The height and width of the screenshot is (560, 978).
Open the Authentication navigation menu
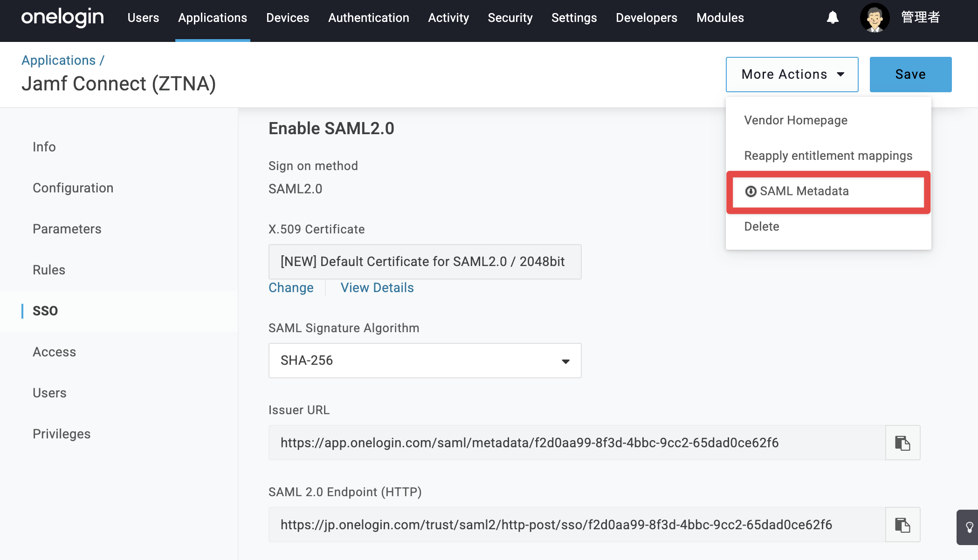click(x=368, y=18)
